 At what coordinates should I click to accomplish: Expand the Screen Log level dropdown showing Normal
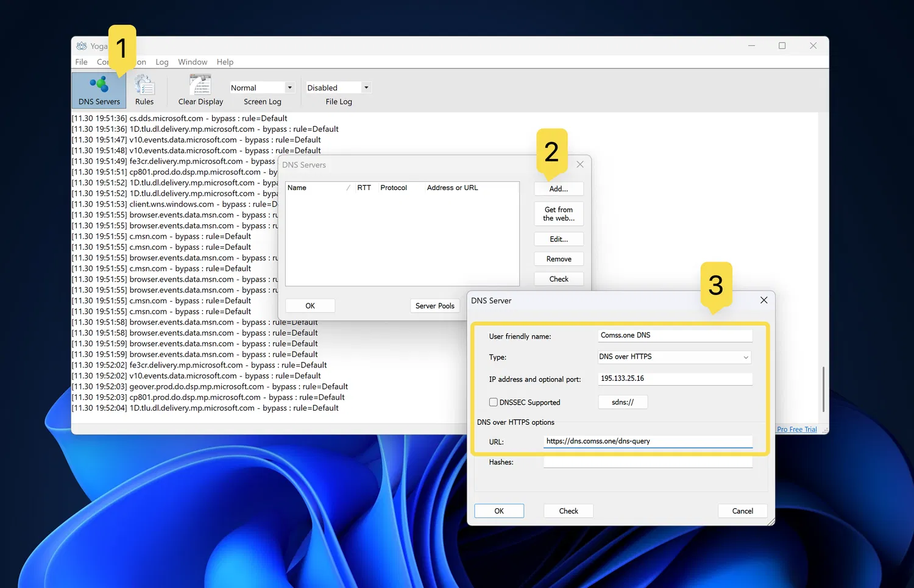click(x=290, y=88)
